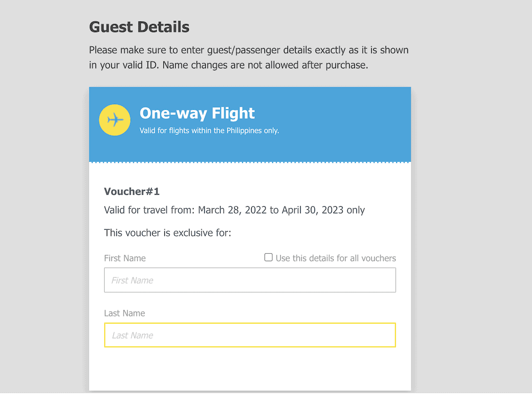532x395 pixels.
Task: Click the dotted divider under the blue header
Action: click(250, 162)
